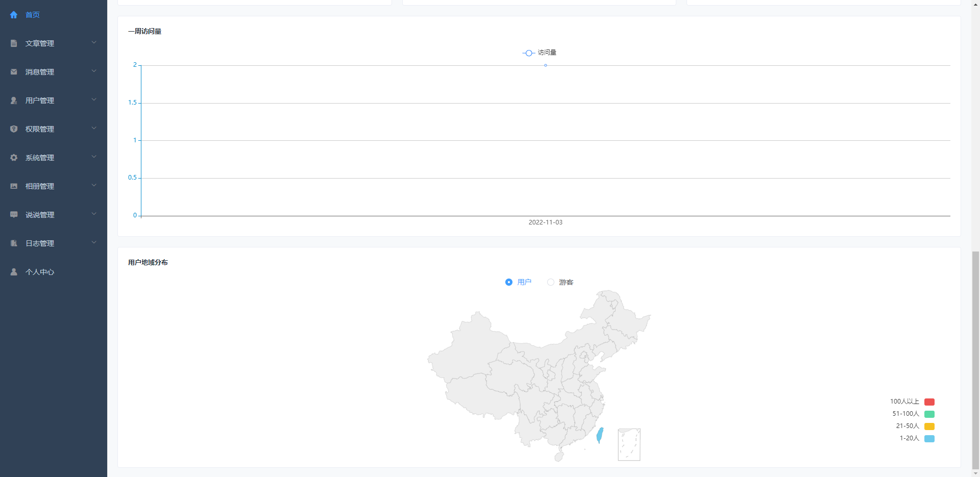Viewport: 980px width, 477px height.
Task: Open the 首页 menu item
Action: coord(33,15)
